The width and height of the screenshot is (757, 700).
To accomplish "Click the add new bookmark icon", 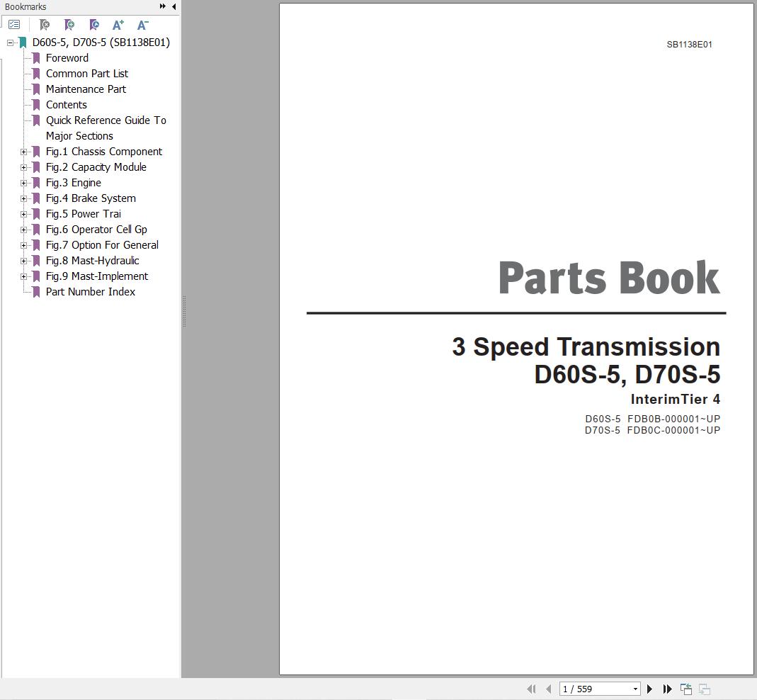I will [69, 25].
